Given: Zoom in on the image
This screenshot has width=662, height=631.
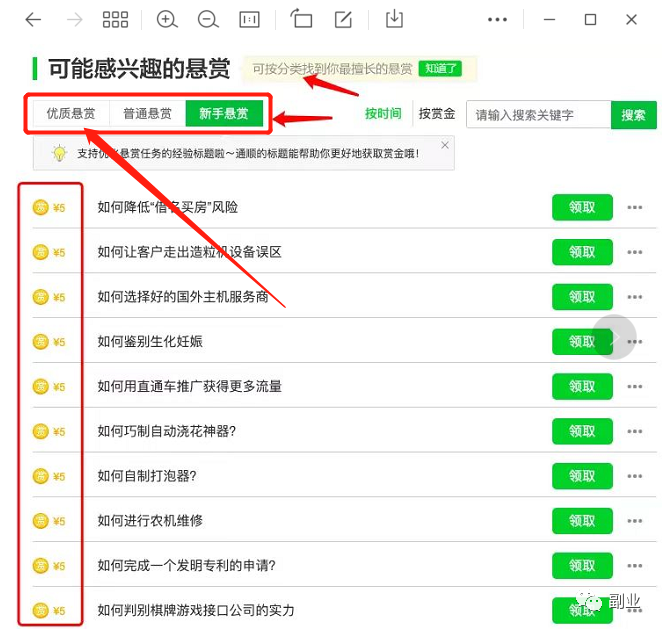Looking at the screenshot, I should [167, 20].
